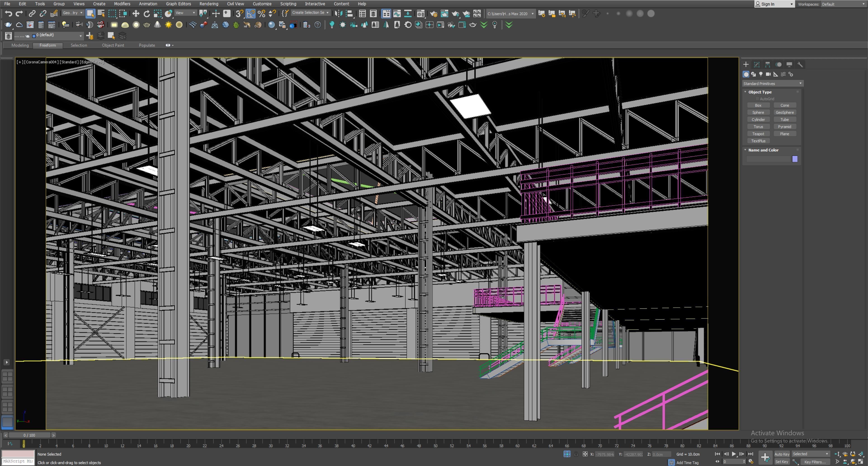Open the Modifiers menu

coord(122,4)
